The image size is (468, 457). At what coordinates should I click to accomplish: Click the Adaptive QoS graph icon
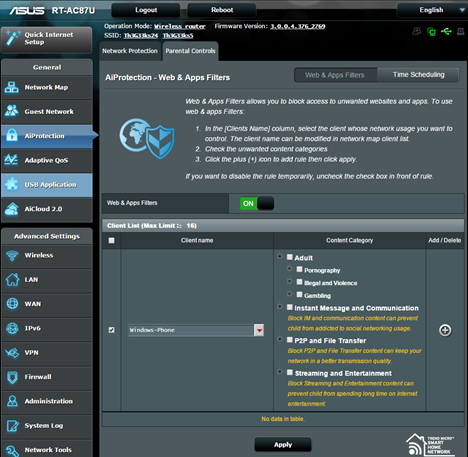[11, 160]
